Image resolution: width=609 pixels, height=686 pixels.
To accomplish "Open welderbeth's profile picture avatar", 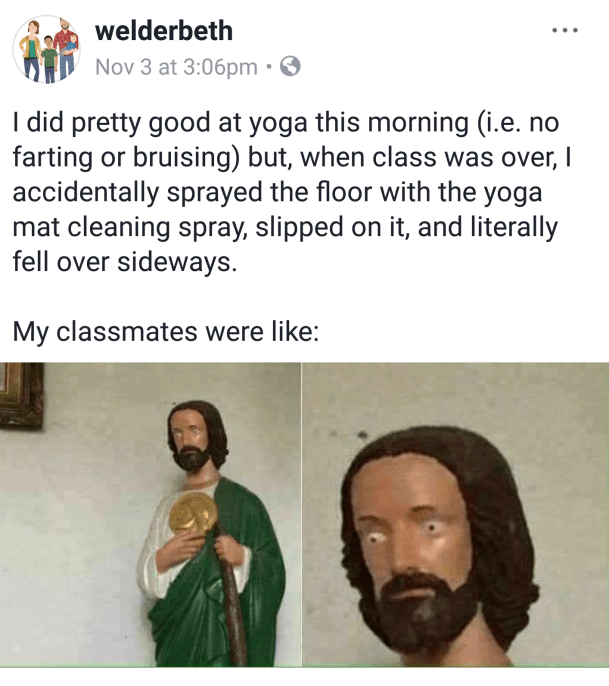I will [47, 48].
